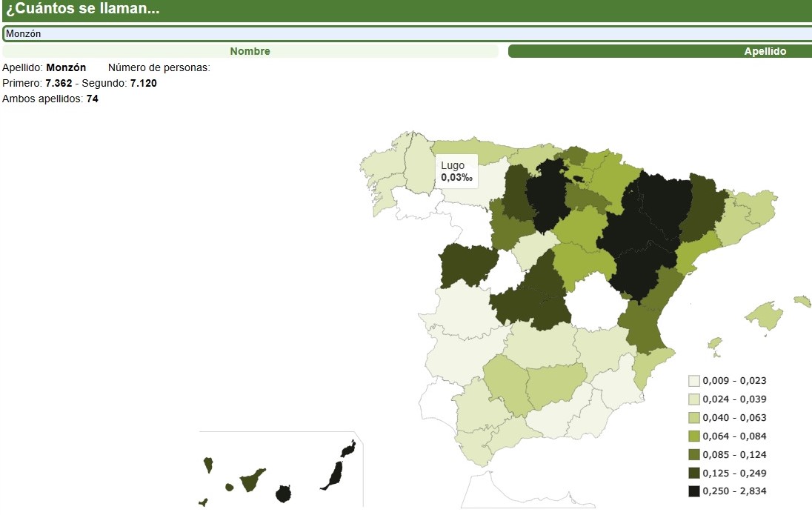Click the Monzón search input field
Viewport: 812px width, 515px height.
coord(406,33)
